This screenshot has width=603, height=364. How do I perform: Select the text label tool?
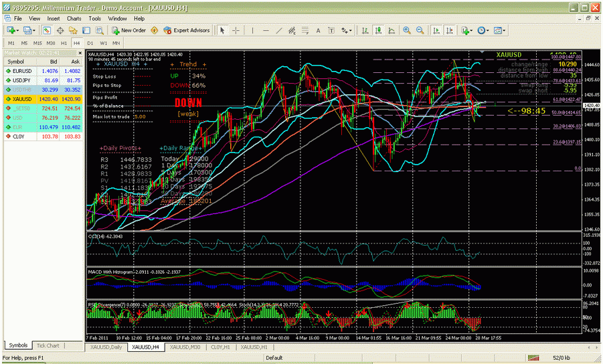pyautogui.click(x=331, y=30)
